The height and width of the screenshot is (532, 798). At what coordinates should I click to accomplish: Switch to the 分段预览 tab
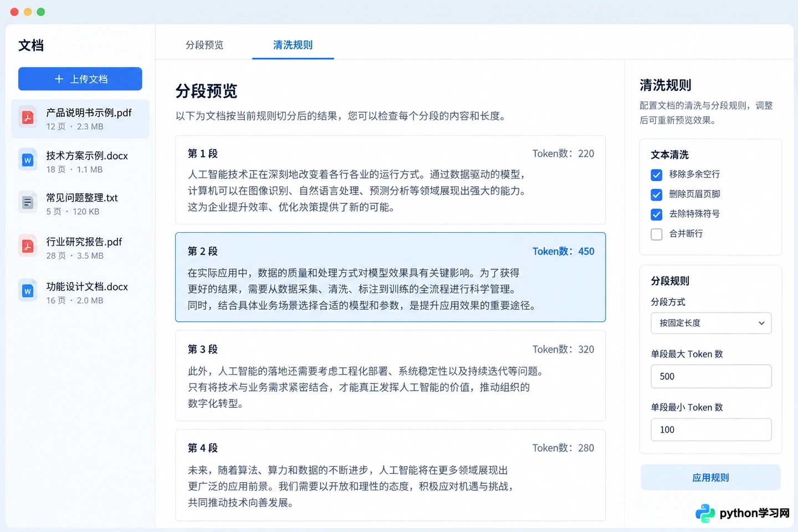point(204,45)
